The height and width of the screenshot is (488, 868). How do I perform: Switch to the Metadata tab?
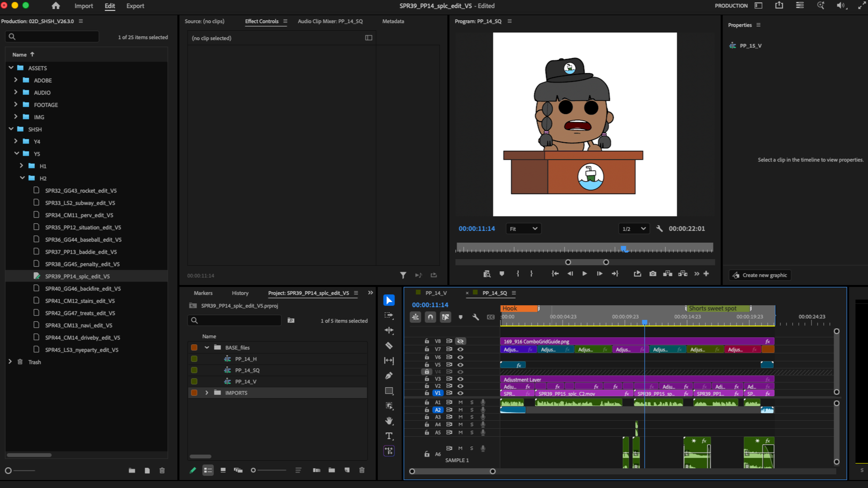click(x=393, y=21)
